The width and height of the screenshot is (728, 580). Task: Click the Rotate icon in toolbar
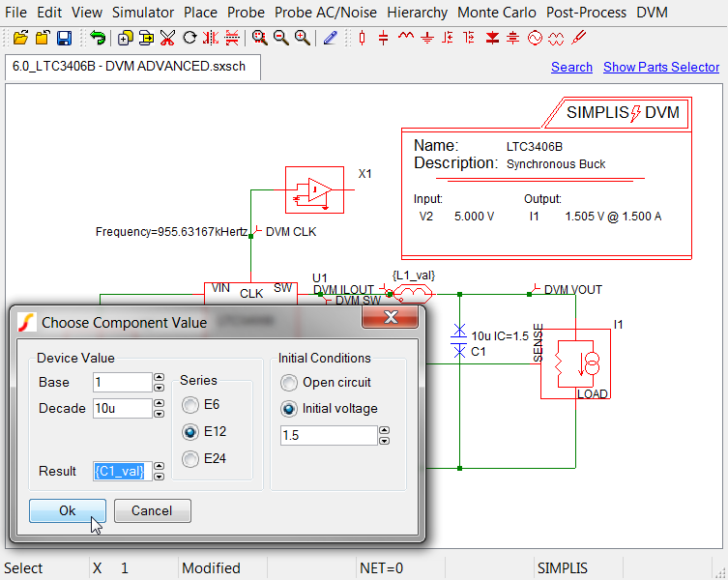point(189,39)
